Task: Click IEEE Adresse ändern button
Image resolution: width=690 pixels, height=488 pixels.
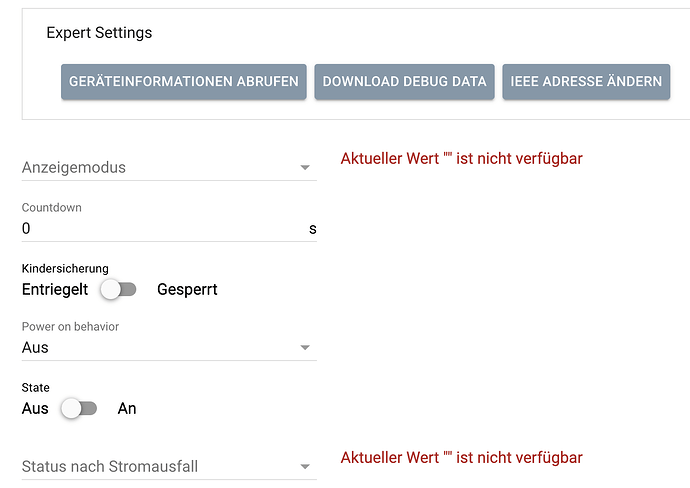Action: click(x=586, y=82)
